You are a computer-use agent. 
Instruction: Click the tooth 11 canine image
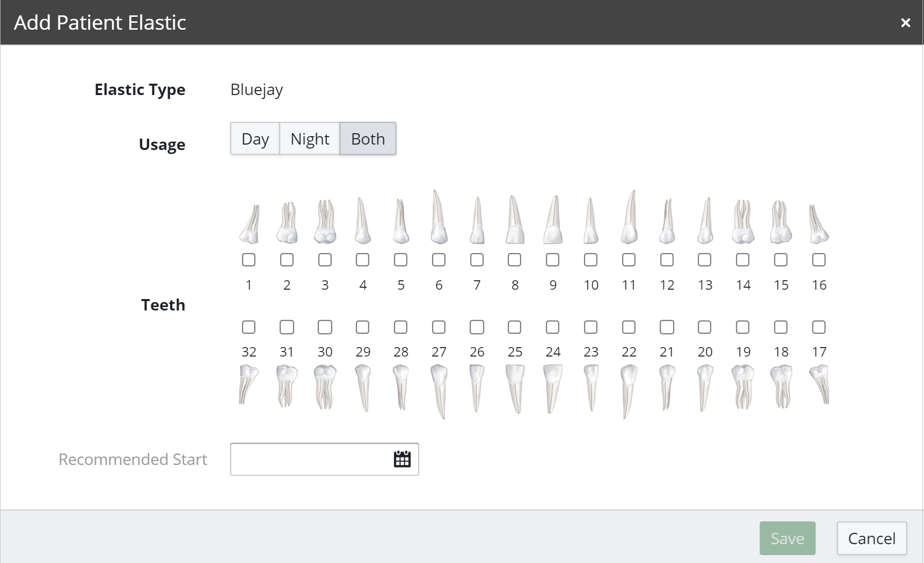(629, 217)
